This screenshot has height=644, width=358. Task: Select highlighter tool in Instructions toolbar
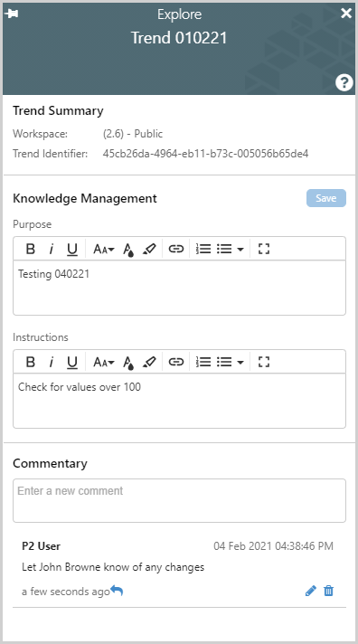click(149, 362)
